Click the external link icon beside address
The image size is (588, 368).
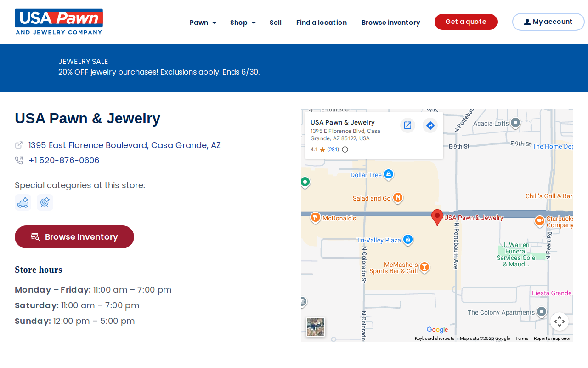click(x=19, y=145)
